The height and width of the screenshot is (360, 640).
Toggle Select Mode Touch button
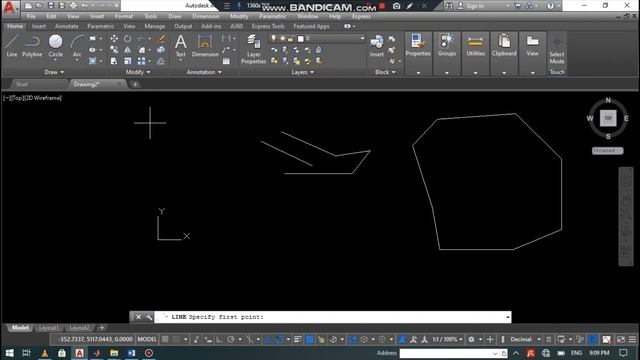[x=557, y=54]
